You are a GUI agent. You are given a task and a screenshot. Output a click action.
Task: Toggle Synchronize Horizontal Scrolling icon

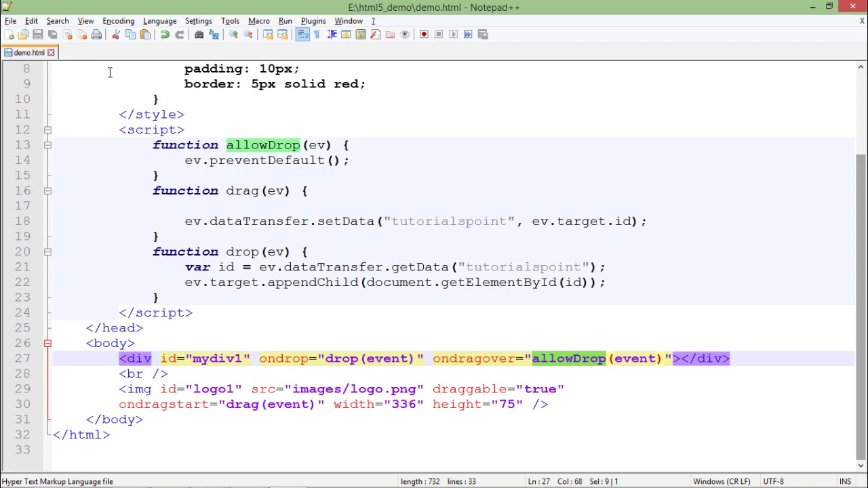tap(283, 35)
